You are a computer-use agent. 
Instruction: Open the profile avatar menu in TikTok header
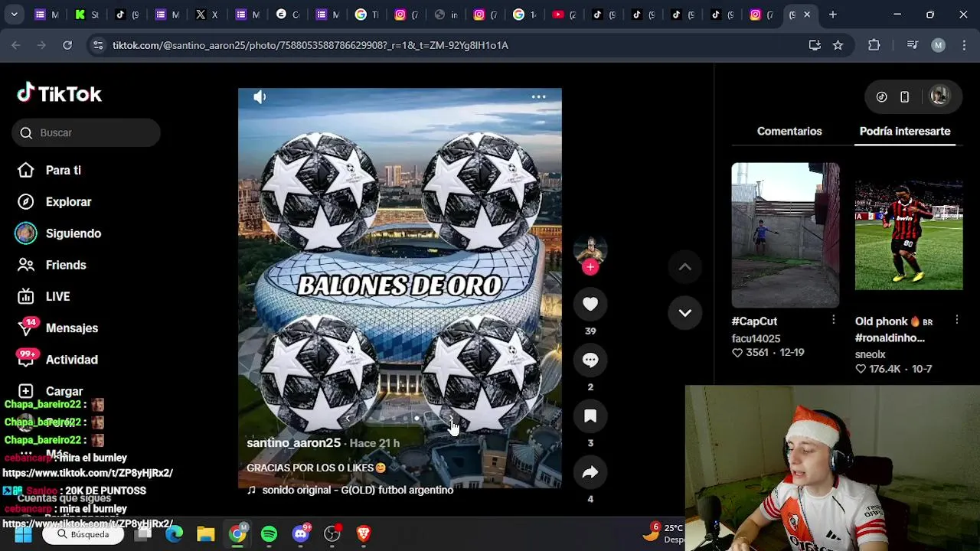click(939, 96)
